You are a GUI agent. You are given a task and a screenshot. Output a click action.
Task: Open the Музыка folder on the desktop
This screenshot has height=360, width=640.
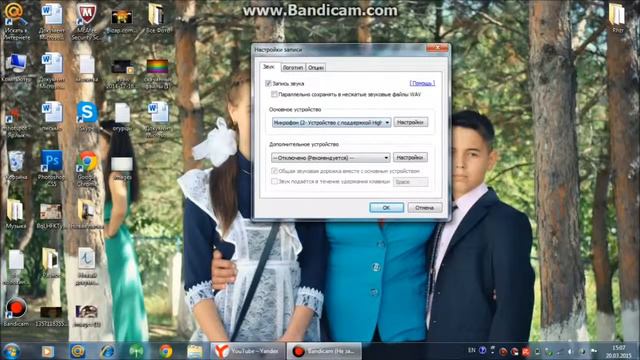tap(16, 214)
